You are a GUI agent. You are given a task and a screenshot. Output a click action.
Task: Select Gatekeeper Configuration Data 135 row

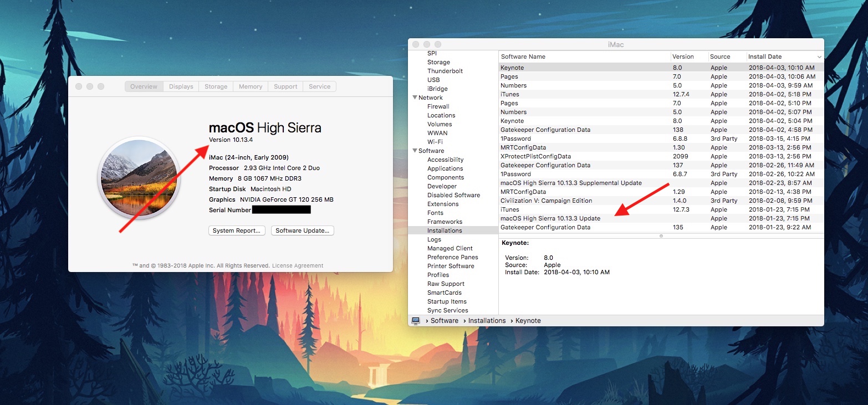[x=661, y=227]
